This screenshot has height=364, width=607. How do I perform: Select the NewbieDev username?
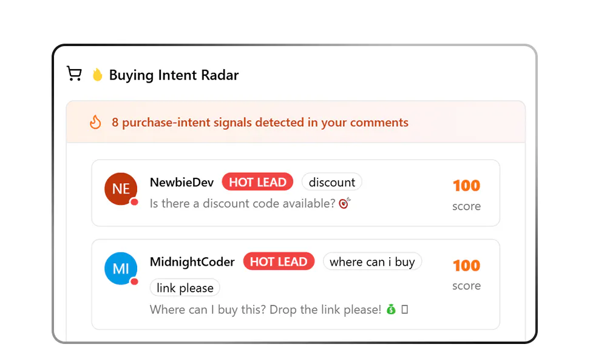(x=181, y=182)
